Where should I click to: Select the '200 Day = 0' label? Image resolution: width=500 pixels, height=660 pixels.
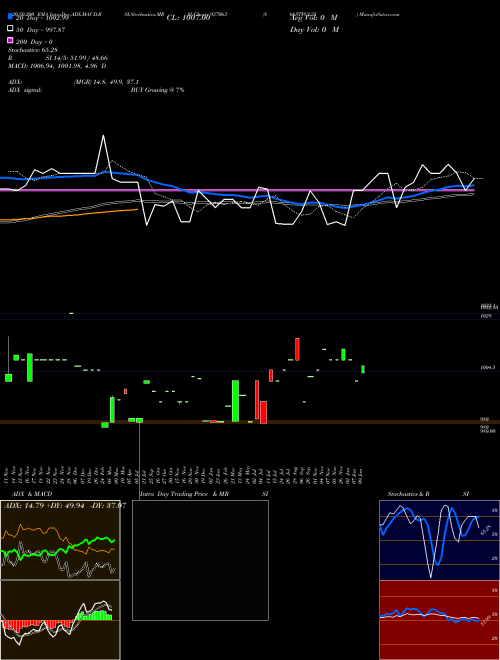coord(34,42)
